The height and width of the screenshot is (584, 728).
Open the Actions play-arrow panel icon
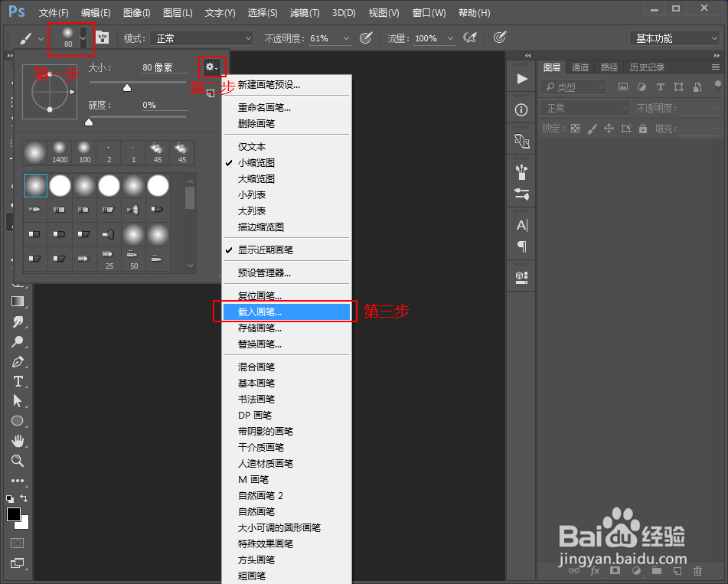(x=522, y=79)
